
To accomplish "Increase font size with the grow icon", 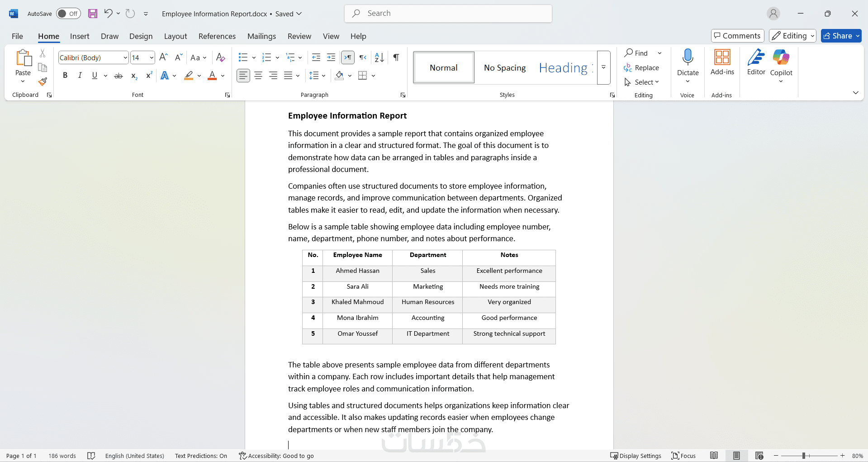I will click(x=164, y=57).
